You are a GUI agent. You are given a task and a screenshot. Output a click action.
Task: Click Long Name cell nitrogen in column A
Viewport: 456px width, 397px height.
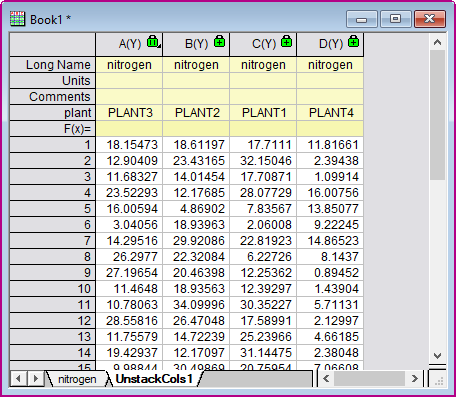pos(129,65)
